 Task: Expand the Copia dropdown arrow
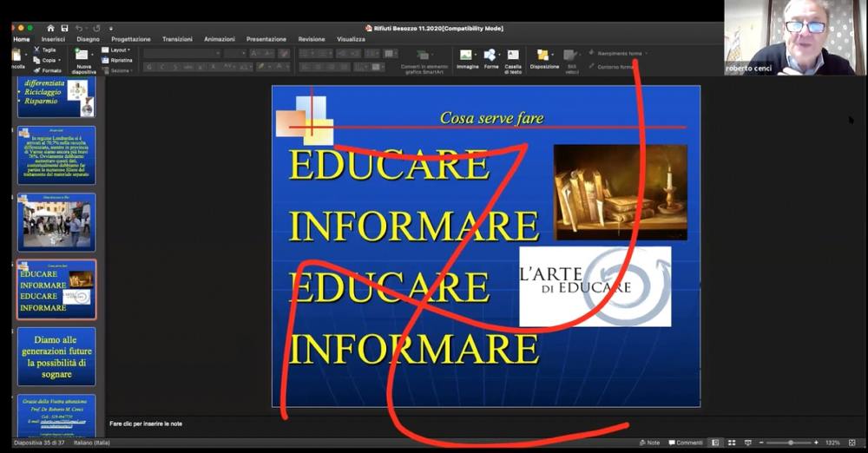click(x=60, y=60)
